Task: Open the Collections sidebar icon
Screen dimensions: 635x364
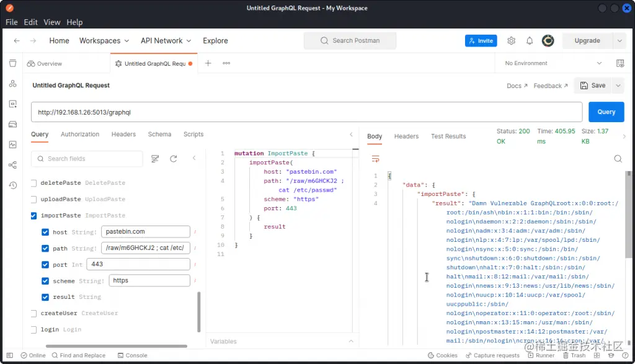Action: (12, 63)
